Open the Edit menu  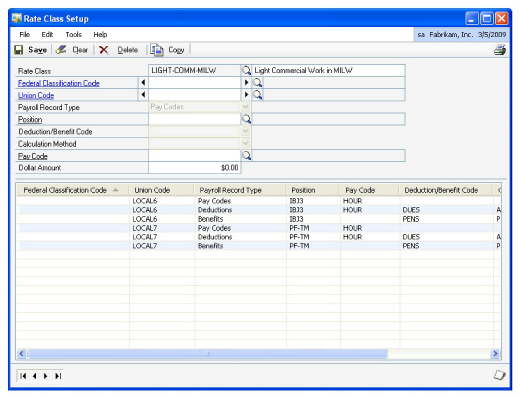pos(47,34)
